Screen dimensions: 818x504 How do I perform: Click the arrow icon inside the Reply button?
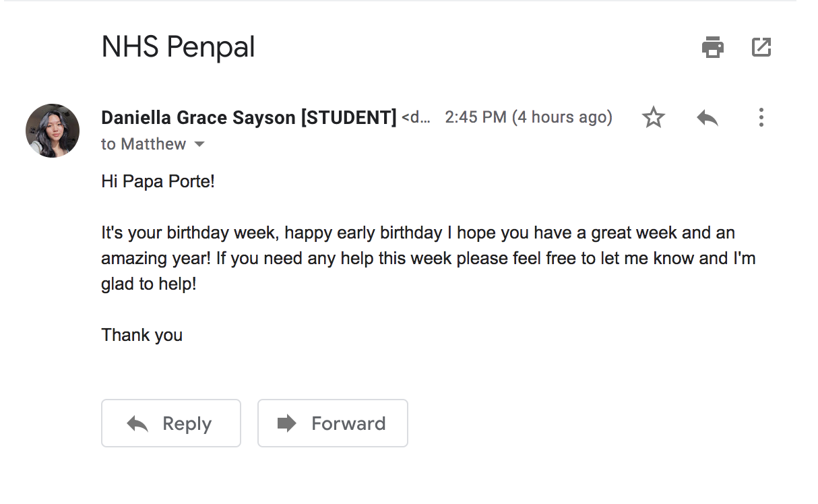137,423
